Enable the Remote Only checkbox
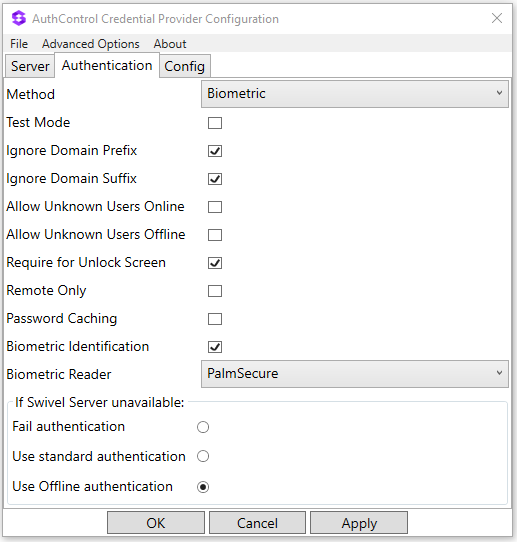 (x=215, y=291)
